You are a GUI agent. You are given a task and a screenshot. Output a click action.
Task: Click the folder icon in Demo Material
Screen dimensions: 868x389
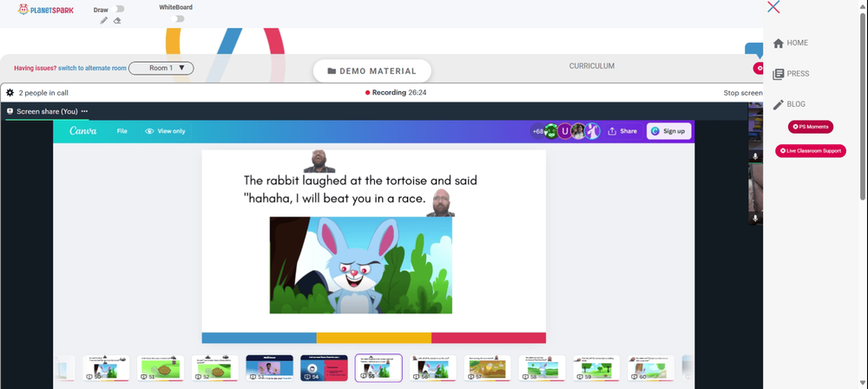332,71
